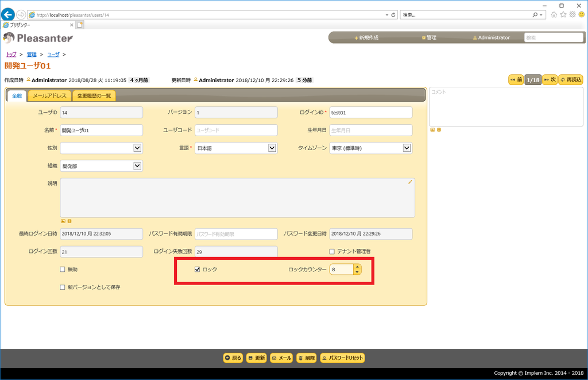Open the browser home icon
The height and width of the screenshot is (380, 588).
554,14
